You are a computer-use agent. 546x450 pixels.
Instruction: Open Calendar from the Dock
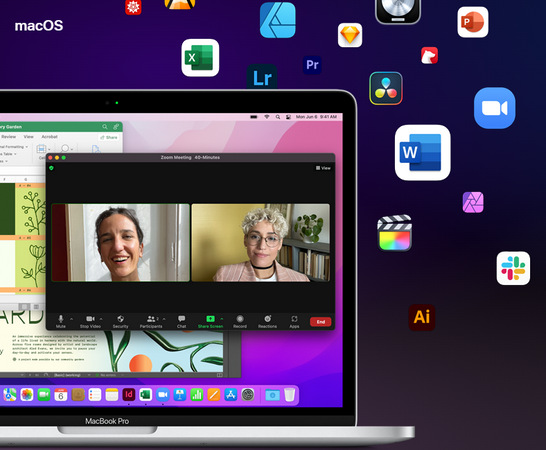(x=61, y=395)
